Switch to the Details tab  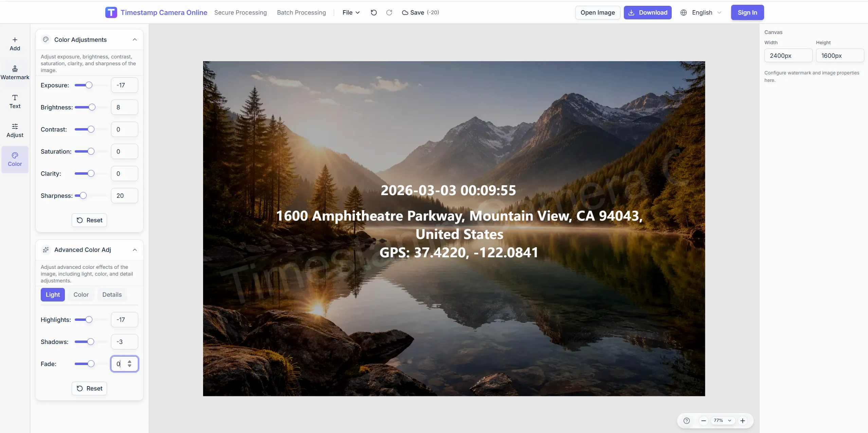tap(112, 295)
